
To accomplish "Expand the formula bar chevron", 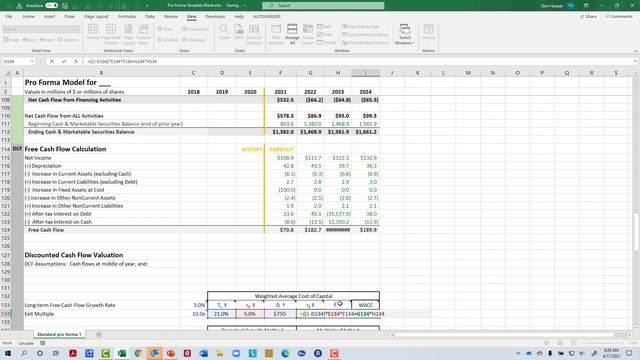I will (636, 61).
